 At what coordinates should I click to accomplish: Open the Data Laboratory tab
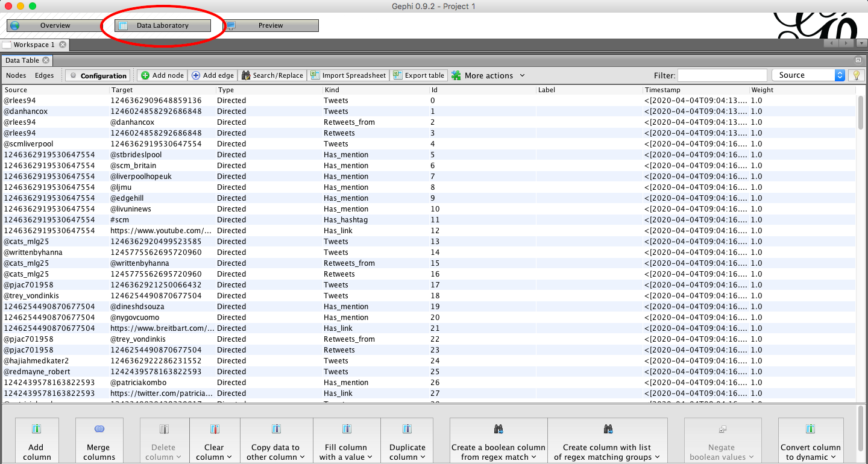click(x=162, y=25)
